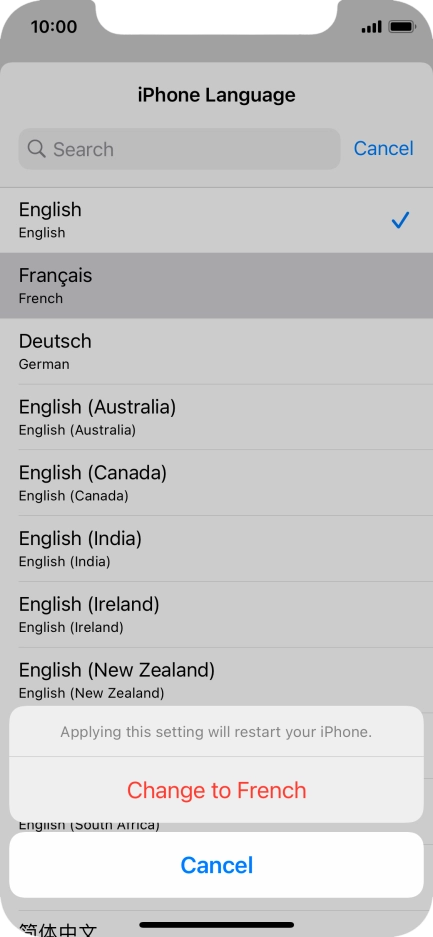This screenshot has width=433, height=937.
Task: Tap the Cancel link next to the search field
Action: pos(383,148)
